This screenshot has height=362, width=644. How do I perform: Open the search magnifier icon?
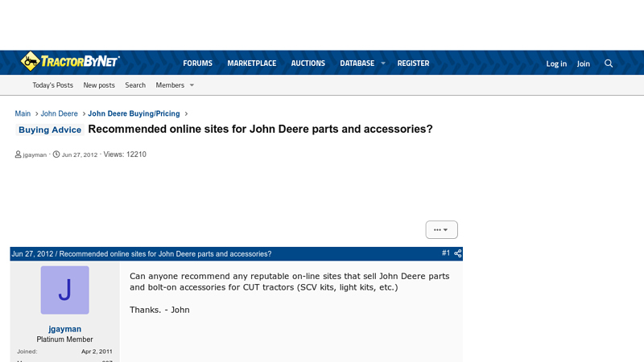pyautogui.click(x=609, y=64)
